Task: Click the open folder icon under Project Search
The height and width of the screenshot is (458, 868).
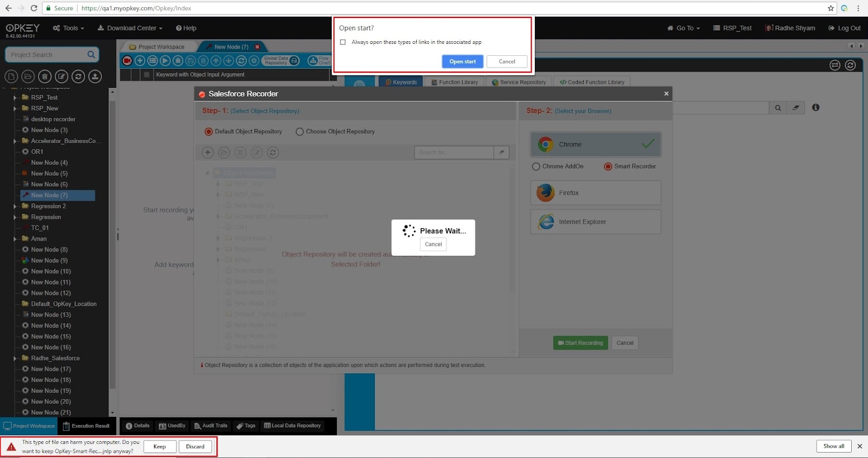Action: [x=28, y=76]
